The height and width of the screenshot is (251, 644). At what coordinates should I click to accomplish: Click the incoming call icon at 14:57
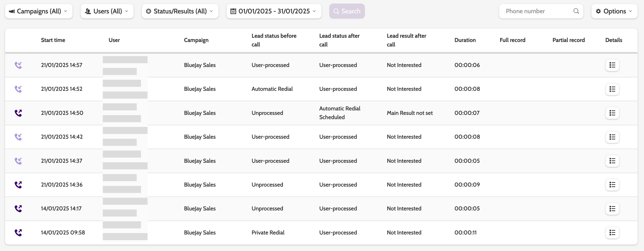18,65
